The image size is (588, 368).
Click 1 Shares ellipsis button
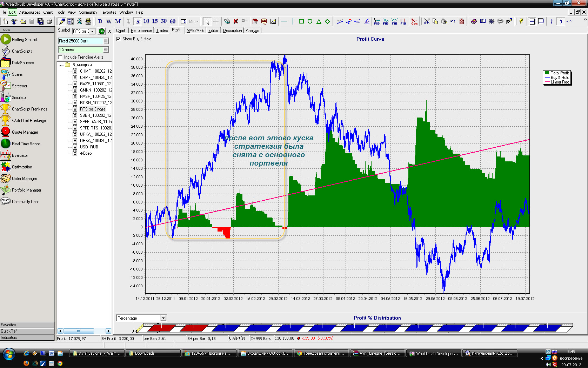(106, 49)
